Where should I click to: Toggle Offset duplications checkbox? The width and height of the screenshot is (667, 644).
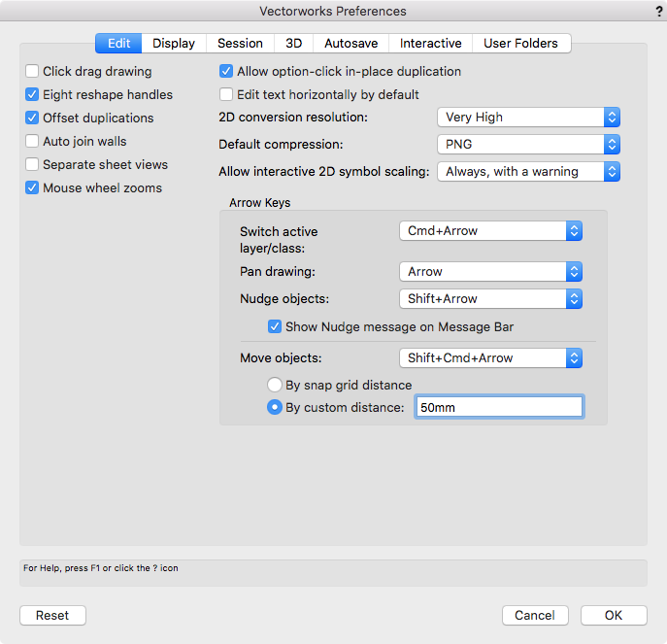coord(32,118)
